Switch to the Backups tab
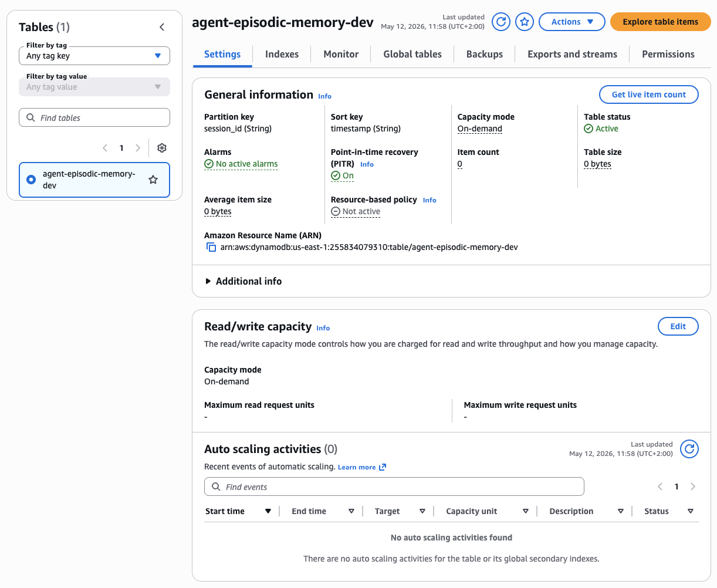The image size is (717, 588). (x=485, y=54)
